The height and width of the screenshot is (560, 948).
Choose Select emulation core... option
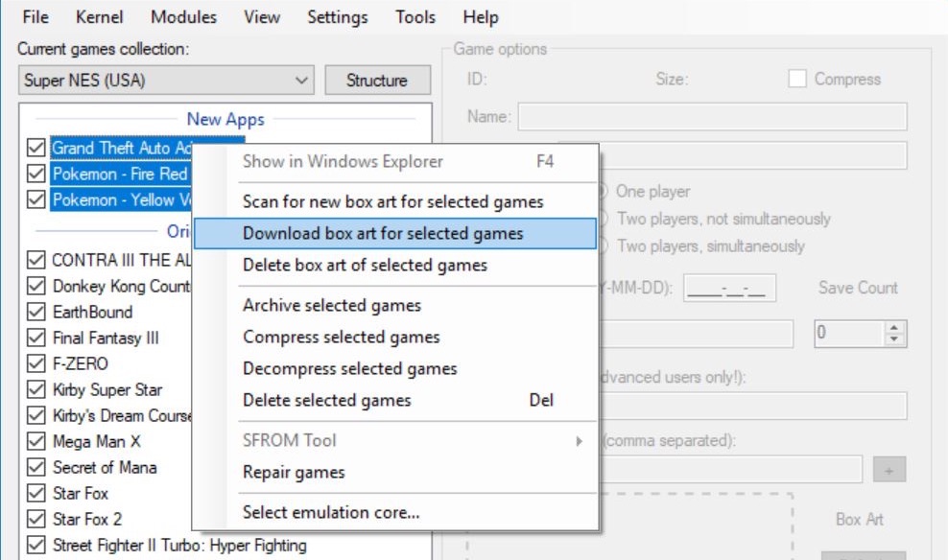coord(395,512)
